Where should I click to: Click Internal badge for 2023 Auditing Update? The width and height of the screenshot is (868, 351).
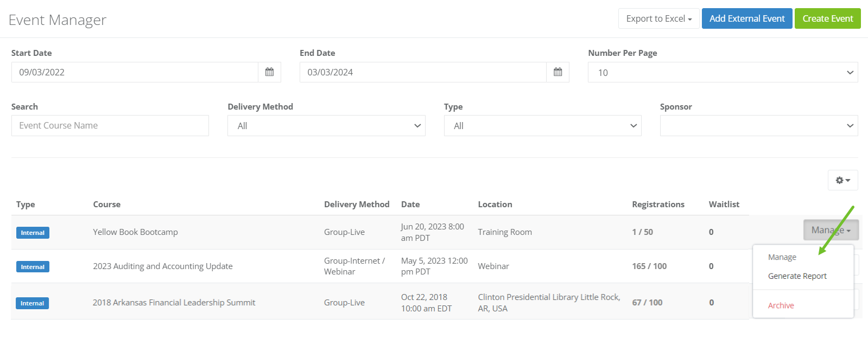33,267
